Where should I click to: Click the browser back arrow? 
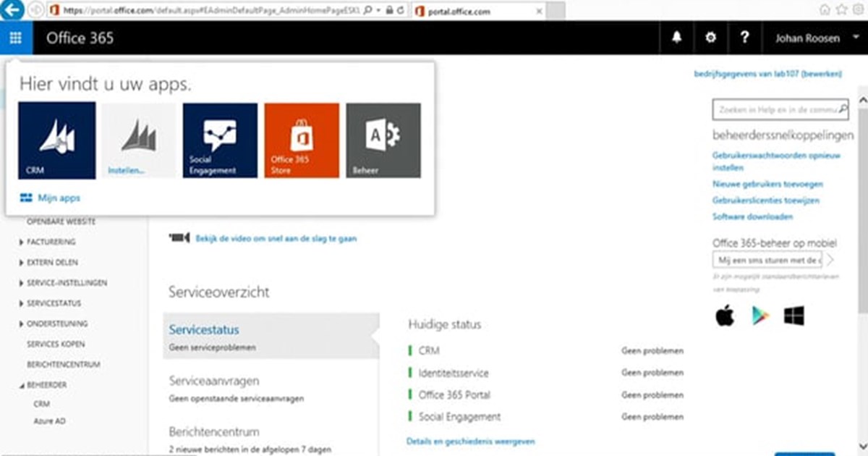pyautogui.click(x=12, y=10)
